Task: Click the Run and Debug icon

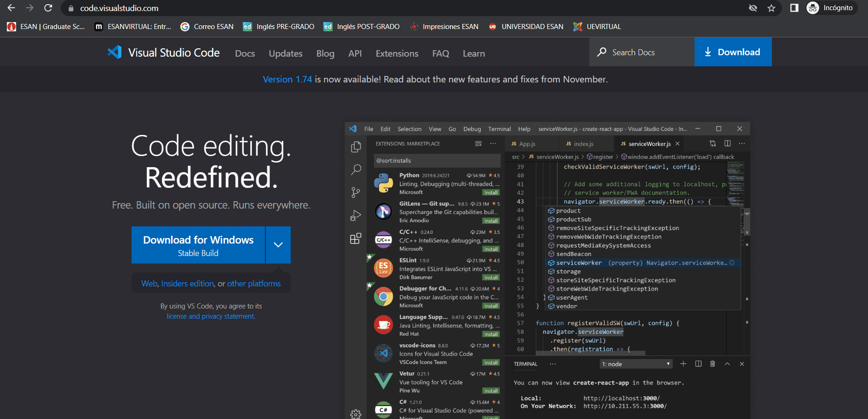Action: (356, 215)
